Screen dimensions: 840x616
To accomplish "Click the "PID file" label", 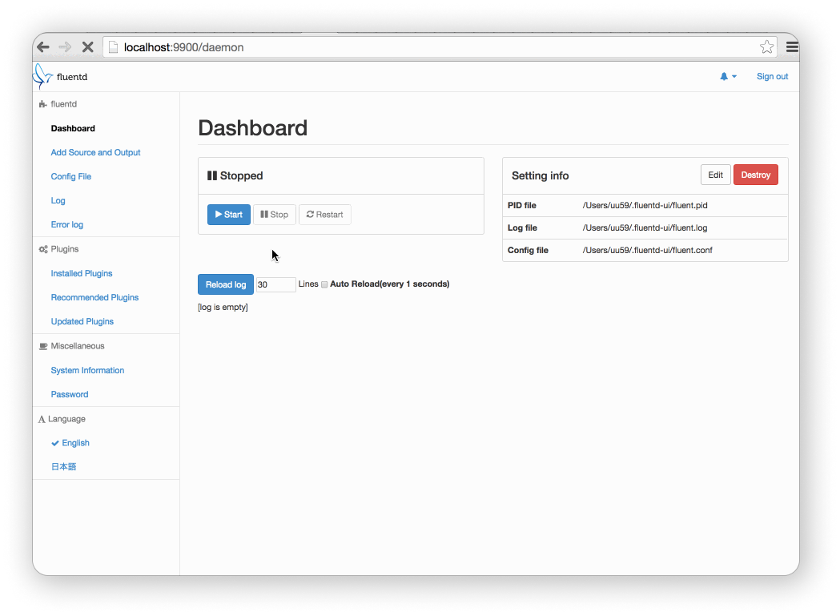I will [x=522, y=205].
